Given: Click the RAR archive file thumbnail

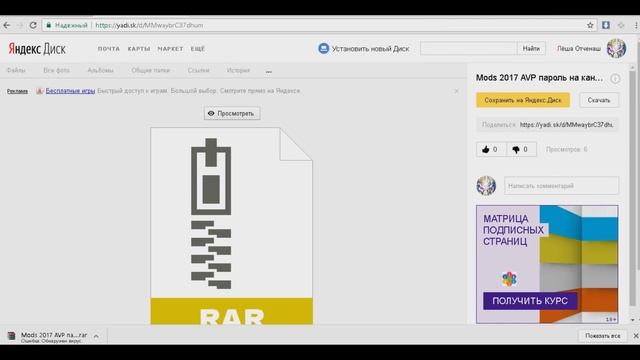Looking at the screenshot, I should click(x=231, y=226).
